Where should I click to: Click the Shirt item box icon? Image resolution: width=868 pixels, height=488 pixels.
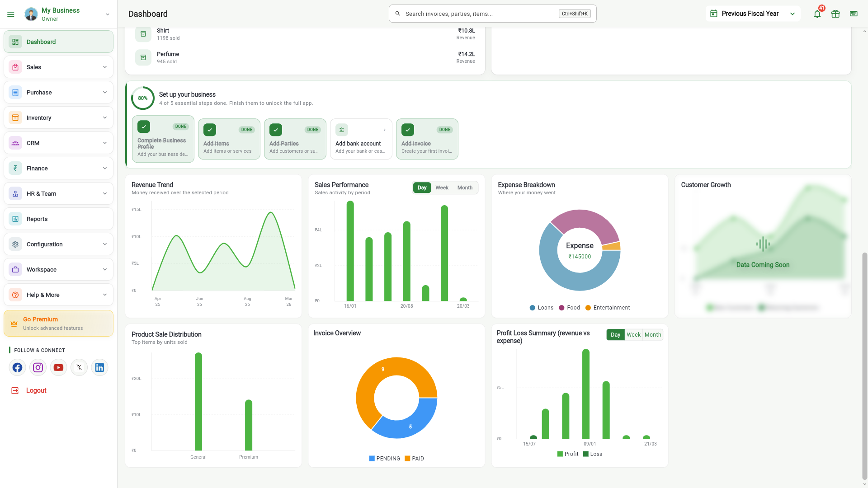pos(143,34)
